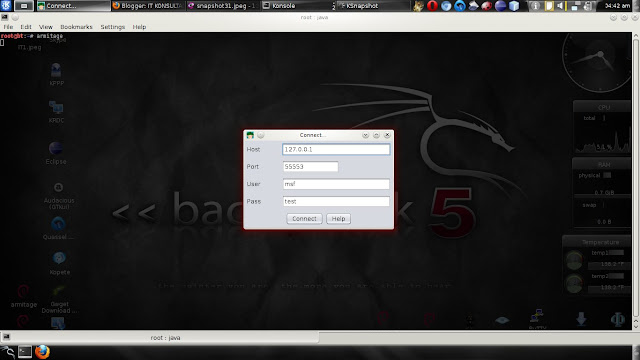Click the blue swirl icon in top panel
640x360 pixels.
[x=460, y=6]
